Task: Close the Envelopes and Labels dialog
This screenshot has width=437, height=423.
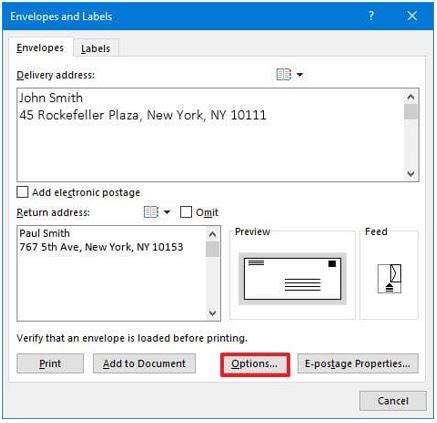Action: coord(412,16)
